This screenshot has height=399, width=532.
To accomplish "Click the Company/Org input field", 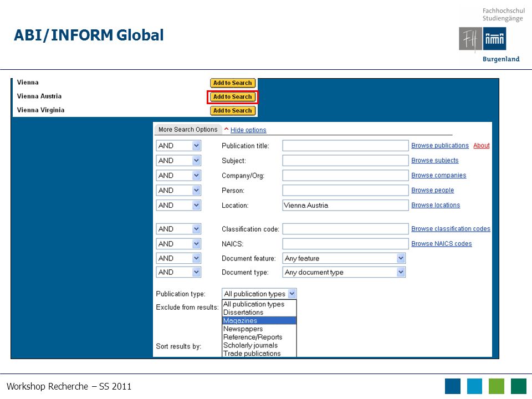I will point(345,176).
